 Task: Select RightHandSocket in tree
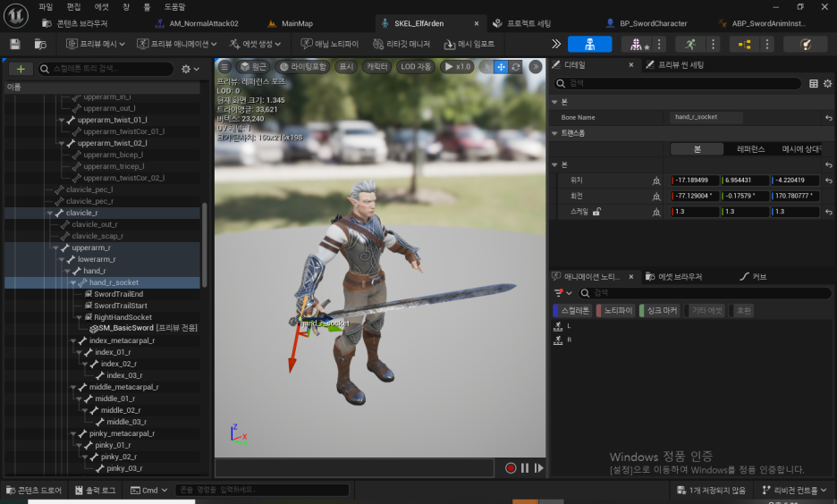pos(123,318)
